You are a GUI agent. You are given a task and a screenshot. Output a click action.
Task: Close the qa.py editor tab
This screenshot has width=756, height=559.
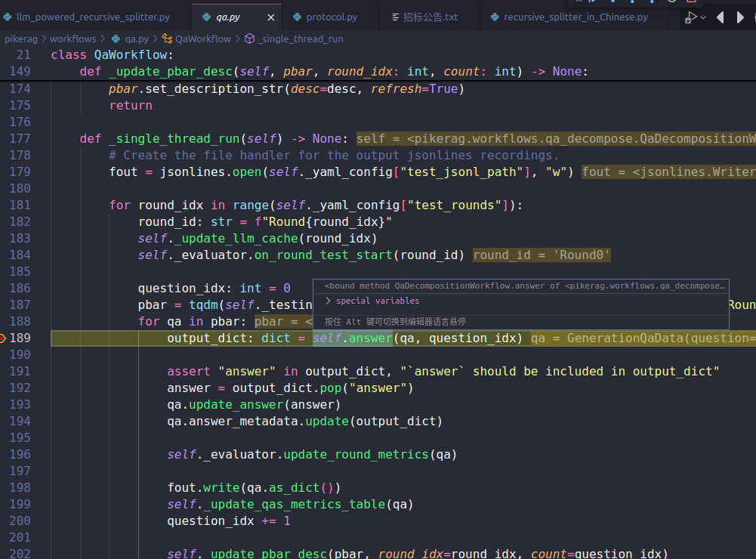272,17
